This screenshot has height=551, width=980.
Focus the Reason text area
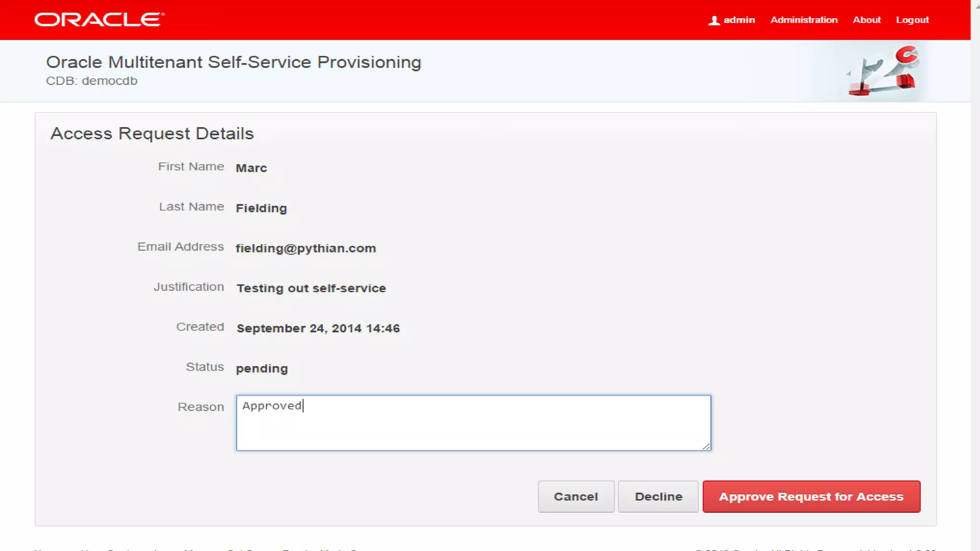coord(473,423)
